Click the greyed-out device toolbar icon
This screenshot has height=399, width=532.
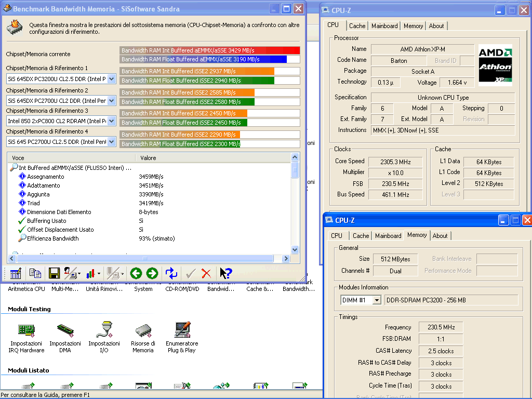pos(113,273)
